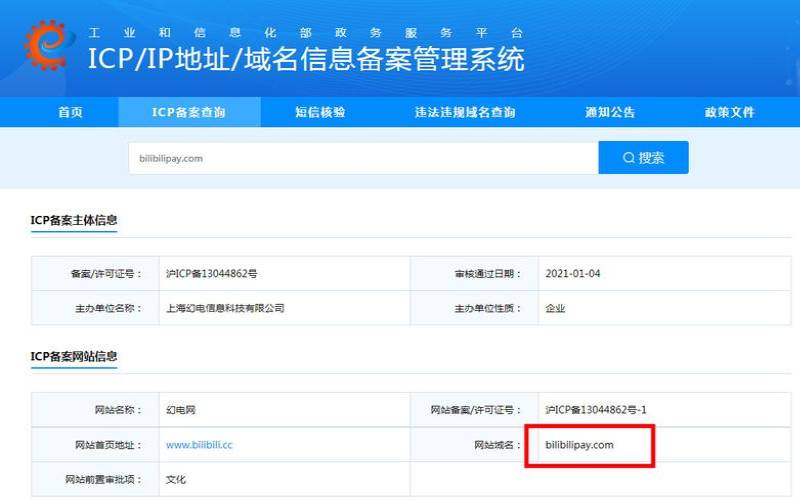Image resolution: width=800 pixels, height=500 pixels.
Task: Select the license number 沪ICP备13044862号
Action: (212, 274)
